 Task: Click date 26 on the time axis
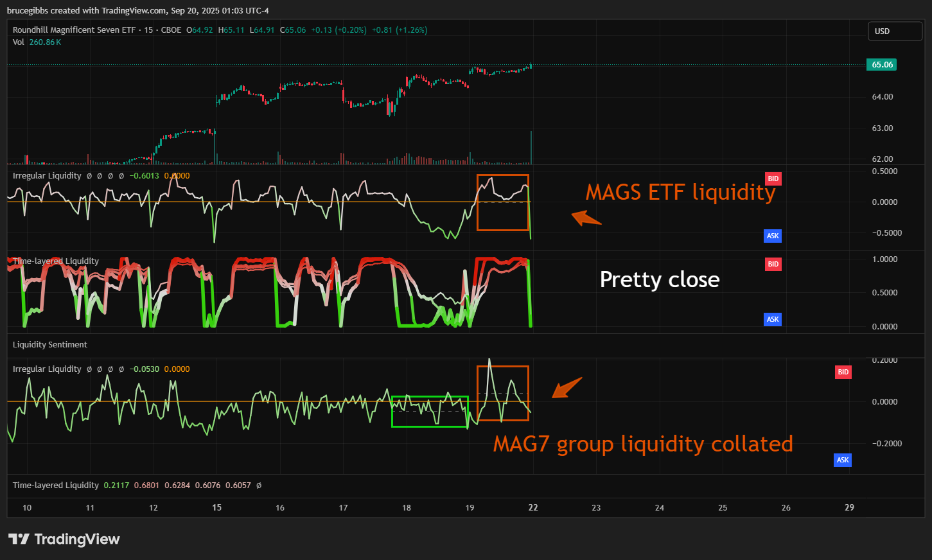coord(786,508)
